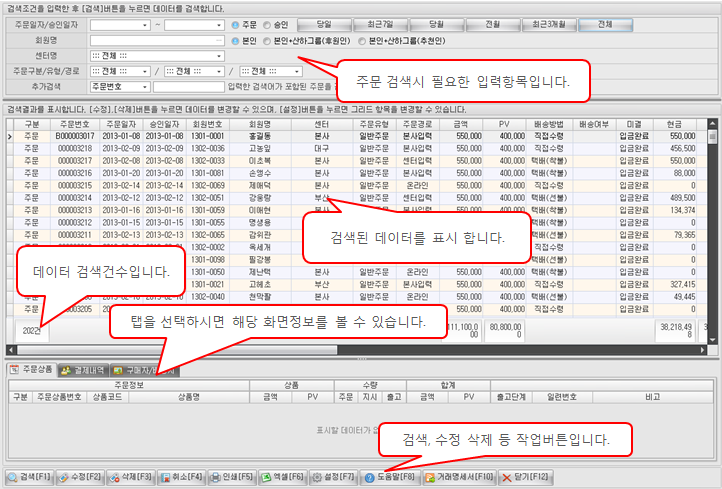Click the horizontal scrollbar of results grid
The height and width of the screenshot is (489, 722).
[177, 350]
